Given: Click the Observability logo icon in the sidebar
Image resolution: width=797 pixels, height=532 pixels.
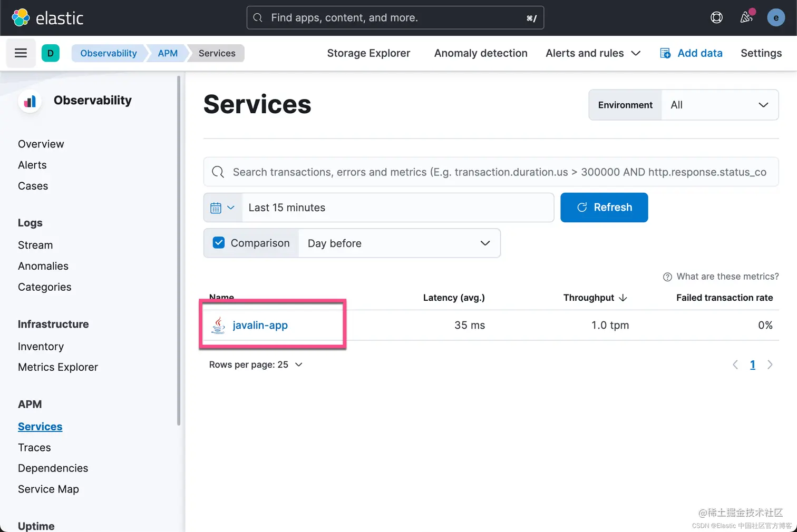Looking at the screenshot, I should coord(30,101).
